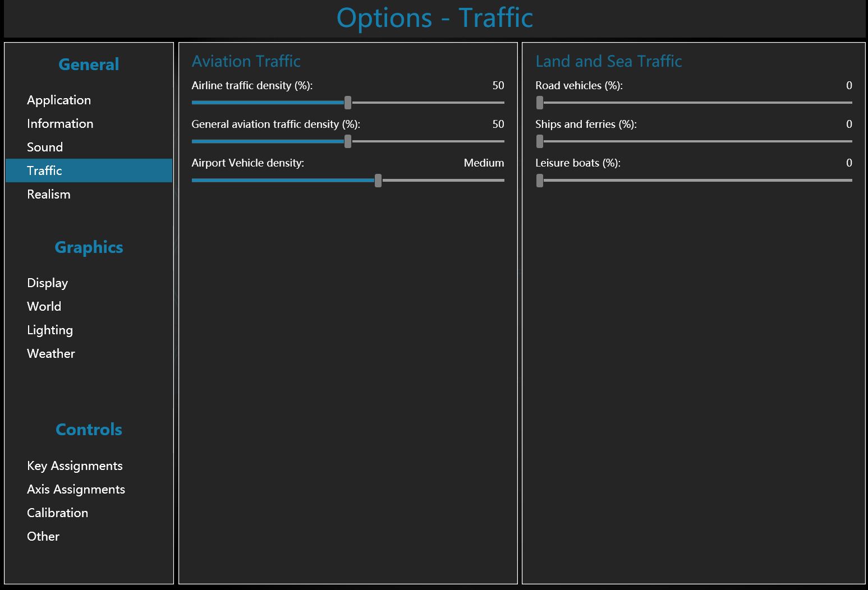
Task: Click the Road vehicles slider handle
Action: point(540,103)
